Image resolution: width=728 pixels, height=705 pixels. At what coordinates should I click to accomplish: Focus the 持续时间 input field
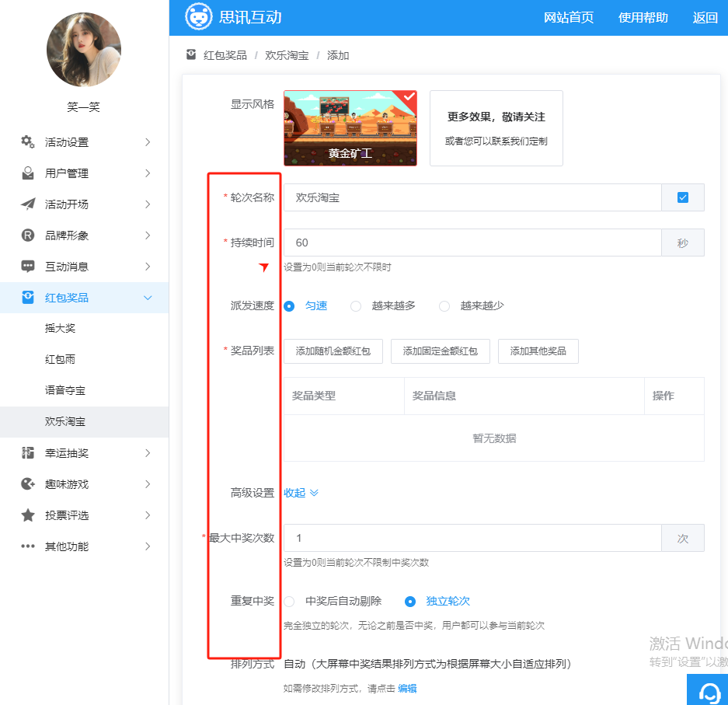click(x=472, y=243)
